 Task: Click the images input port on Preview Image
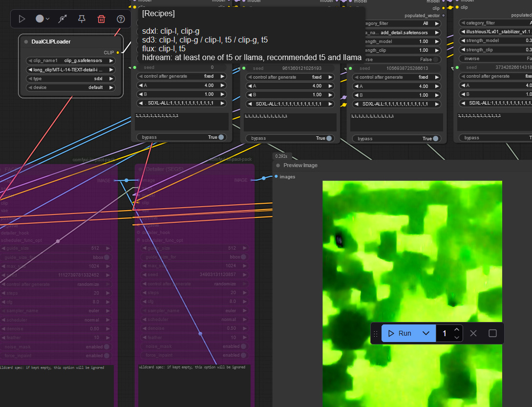276,176
